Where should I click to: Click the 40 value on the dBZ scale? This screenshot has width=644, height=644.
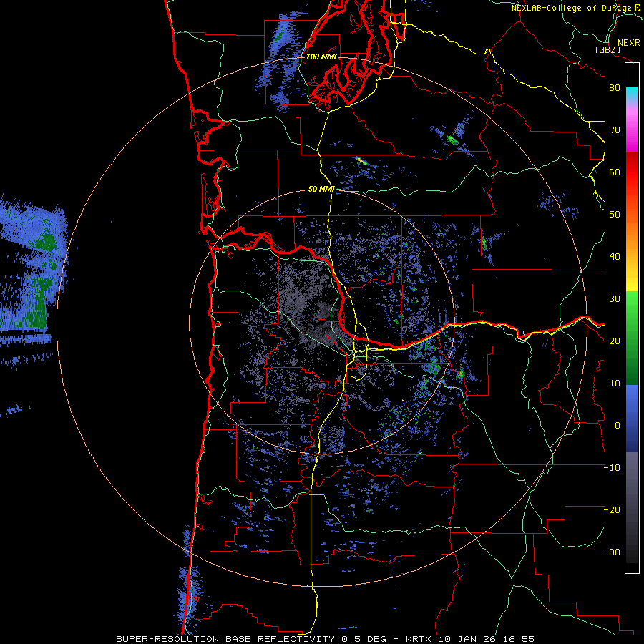[x=615, y=257]
